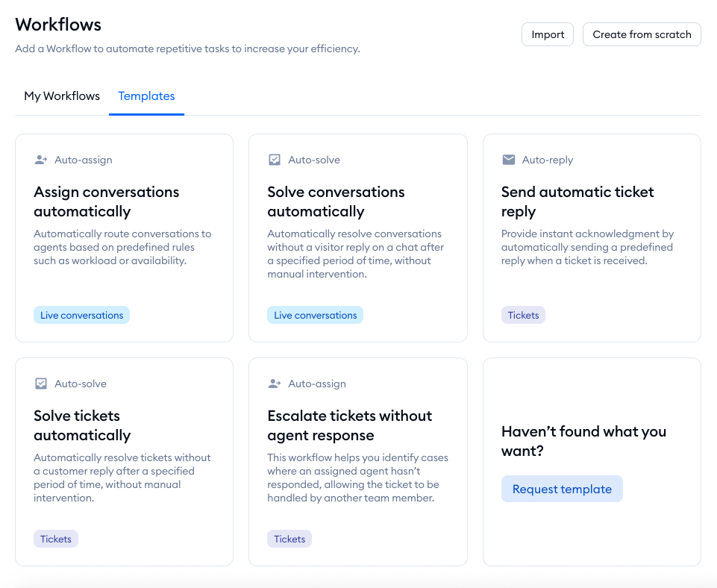Click the Auto-assign icon on Escalate tickets card

275,384
